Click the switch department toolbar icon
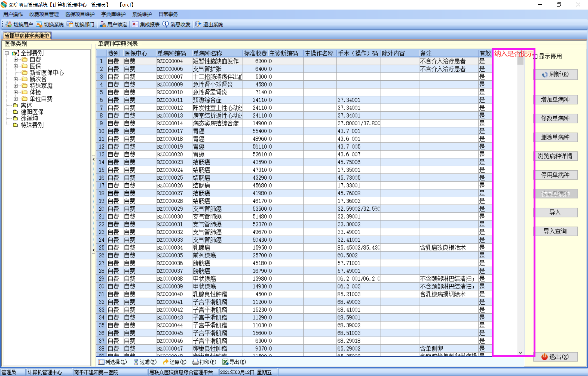Image resolution: width=588 pixels, height=376 pixels. (70, 25)
